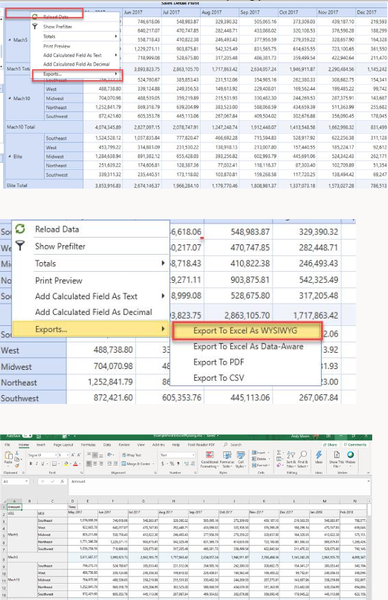Open Exports... in the enlarged context menu
Viewport: 388px width, 600px height.
(91, 329)
